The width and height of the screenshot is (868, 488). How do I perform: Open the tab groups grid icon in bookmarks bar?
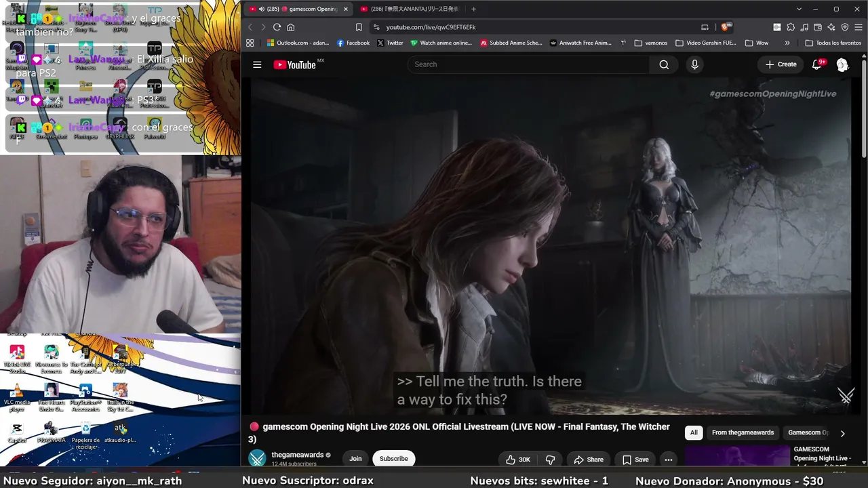pyautogui.click(x=250, y=43)
